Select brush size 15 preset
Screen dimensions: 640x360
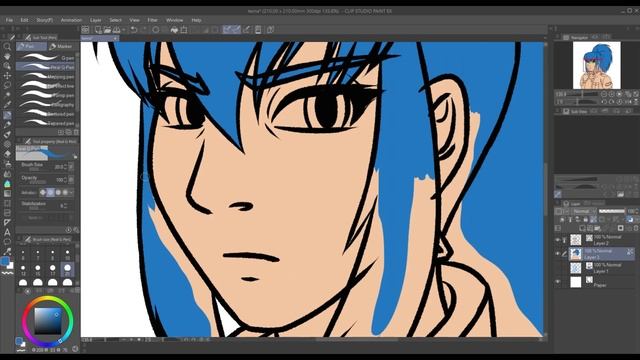click(38, 270)
